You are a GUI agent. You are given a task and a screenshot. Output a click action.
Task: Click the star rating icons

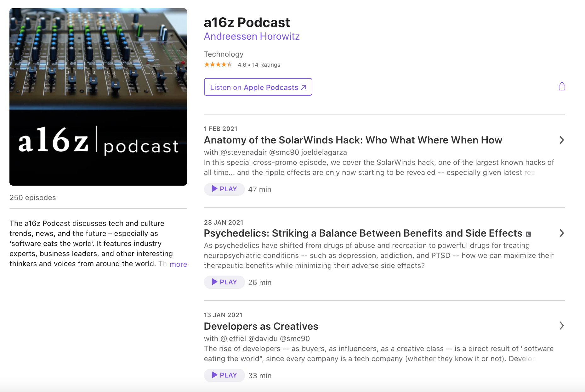[218, 64]
